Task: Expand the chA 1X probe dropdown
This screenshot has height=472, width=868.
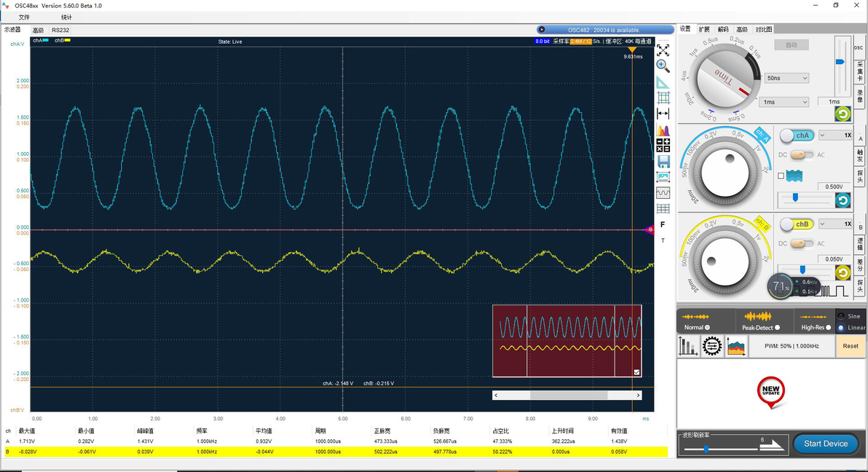Action: 835,135
